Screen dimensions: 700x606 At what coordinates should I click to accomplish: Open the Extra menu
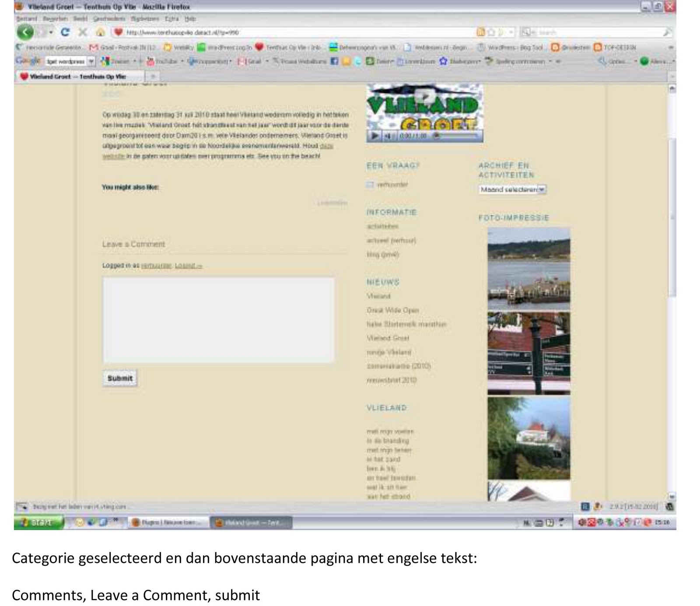(172, 19)
